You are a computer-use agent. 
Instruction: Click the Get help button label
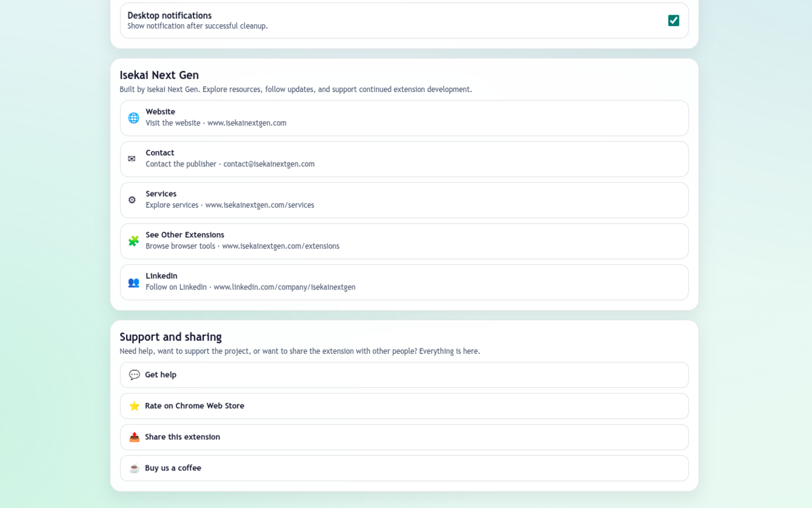click(x=160, y=375)
